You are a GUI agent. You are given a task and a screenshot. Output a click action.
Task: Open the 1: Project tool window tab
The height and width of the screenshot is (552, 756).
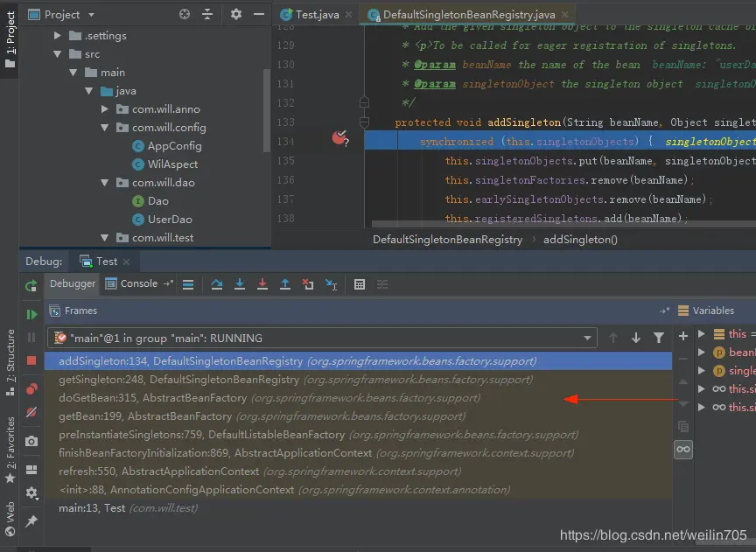pos(10,39)
